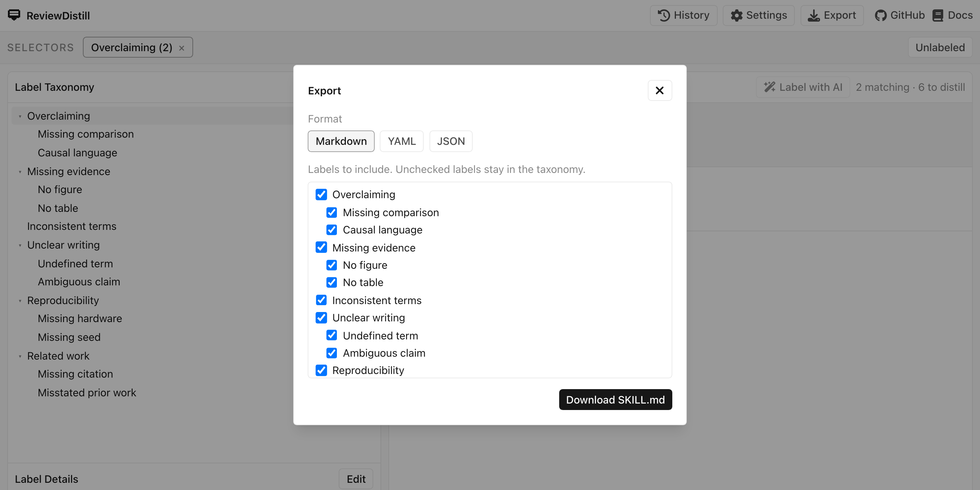This screenshot has width=980, height=490.
Task: Click the Edit button in Label Details
Action: point(356,478)
